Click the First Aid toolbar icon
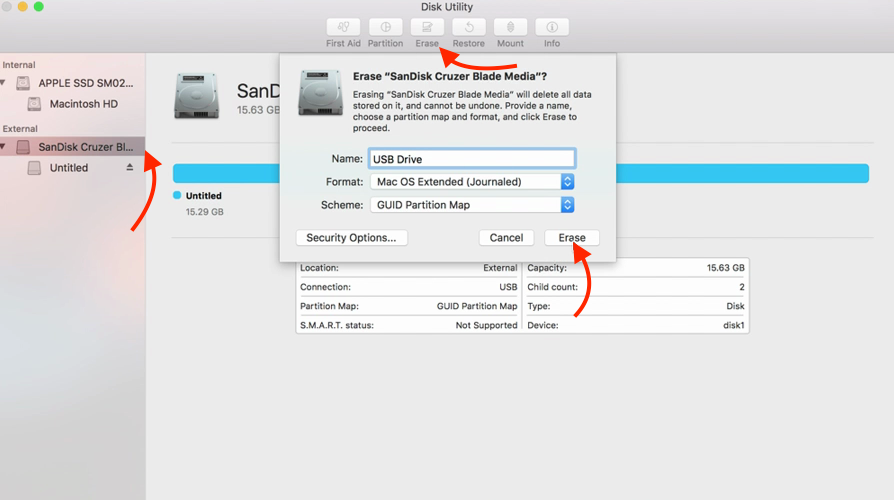 pos(343,28)
